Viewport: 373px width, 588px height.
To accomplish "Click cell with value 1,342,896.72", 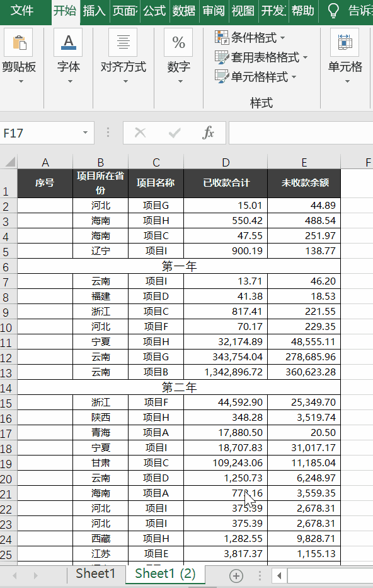I will (226, 372).
